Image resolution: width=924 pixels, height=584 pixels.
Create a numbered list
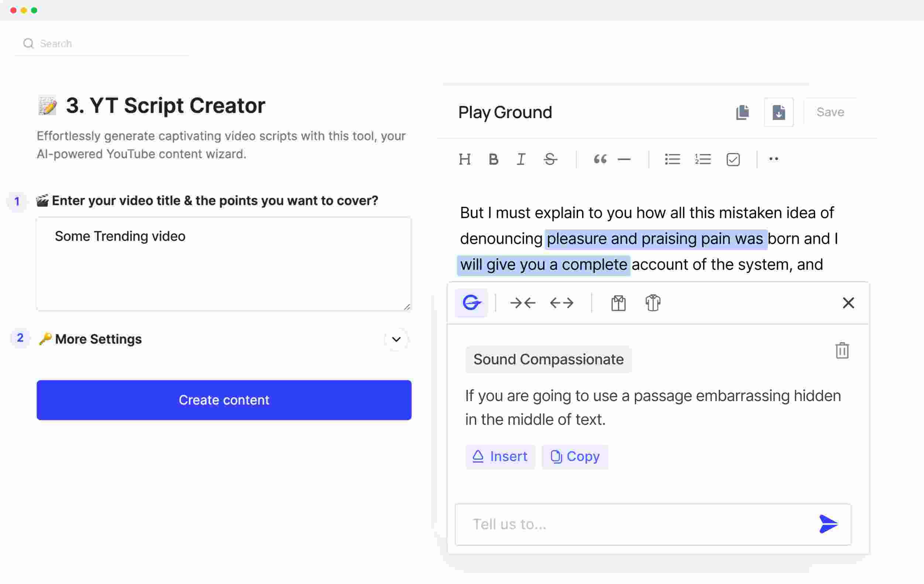point(703,159)
